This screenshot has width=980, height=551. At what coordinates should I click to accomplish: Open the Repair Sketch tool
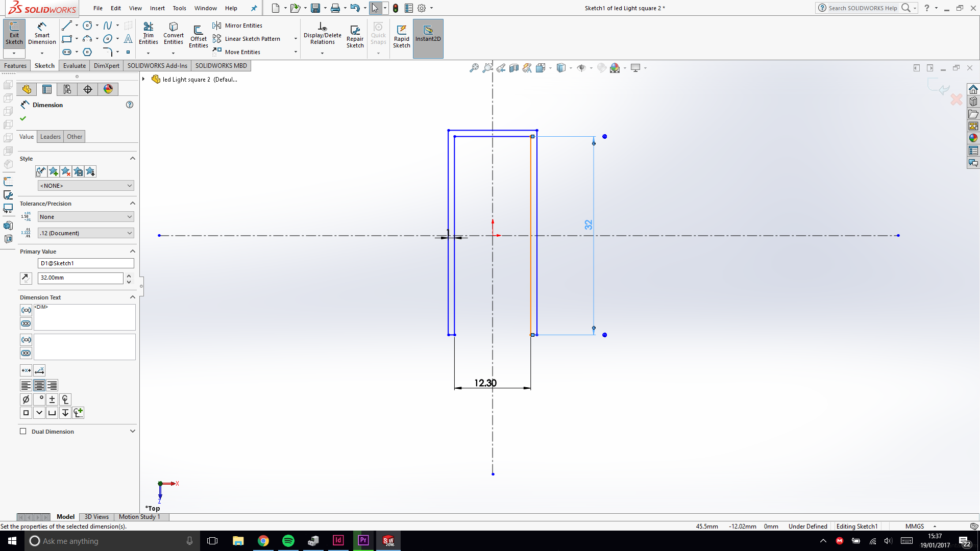point(355,36)
